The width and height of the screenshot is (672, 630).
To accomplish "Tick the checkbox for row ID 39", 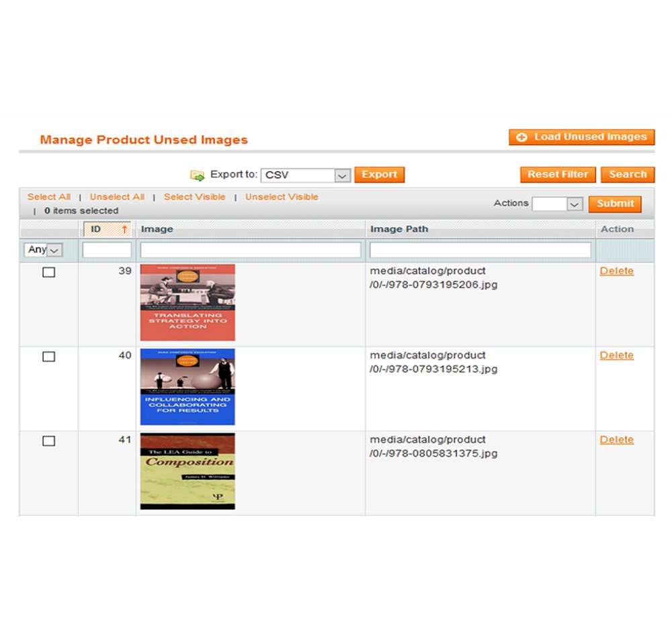I will tap(49, 273).
